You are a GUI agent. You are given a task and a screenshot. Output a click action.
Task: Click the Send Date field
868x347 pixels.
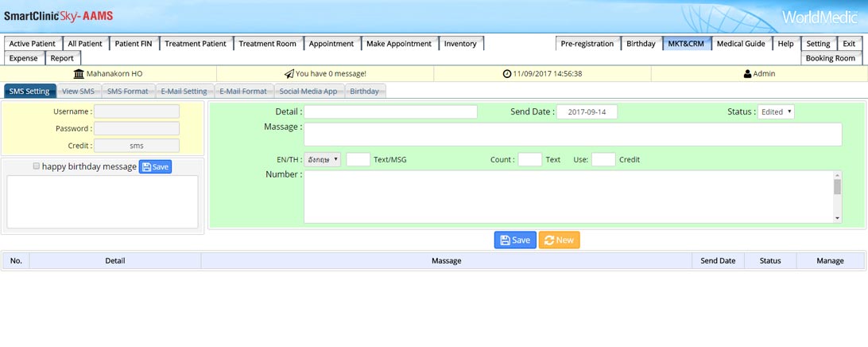[x=587, y=112]
